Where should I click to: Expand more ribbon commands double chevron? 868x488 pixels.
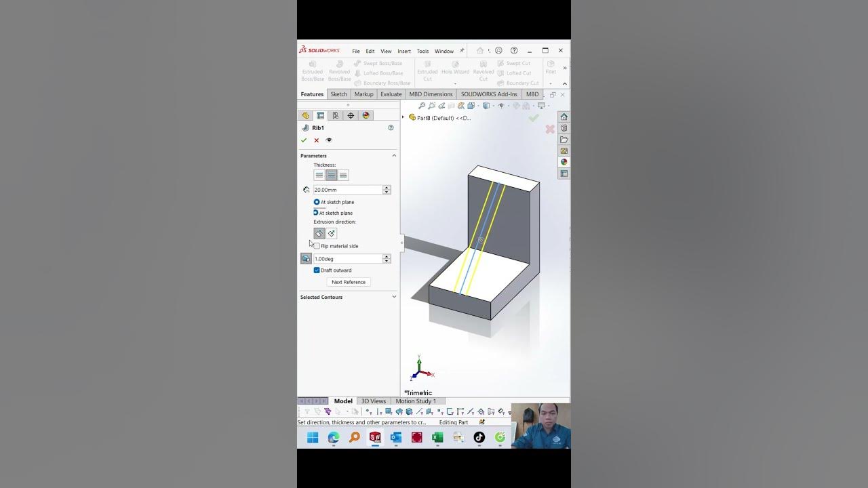click(x=565, y=68)
